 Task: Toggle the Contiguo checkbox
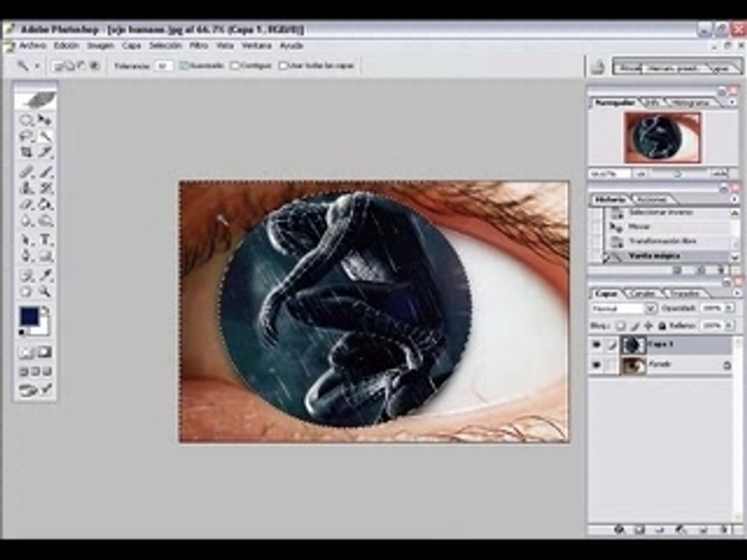(234, 65)
